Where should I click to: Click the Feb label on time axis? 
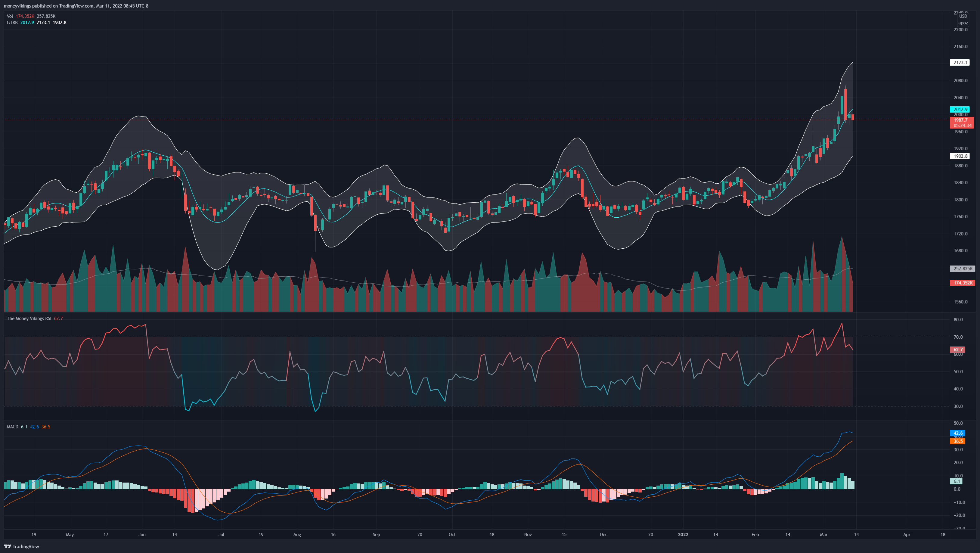point(755,534)
